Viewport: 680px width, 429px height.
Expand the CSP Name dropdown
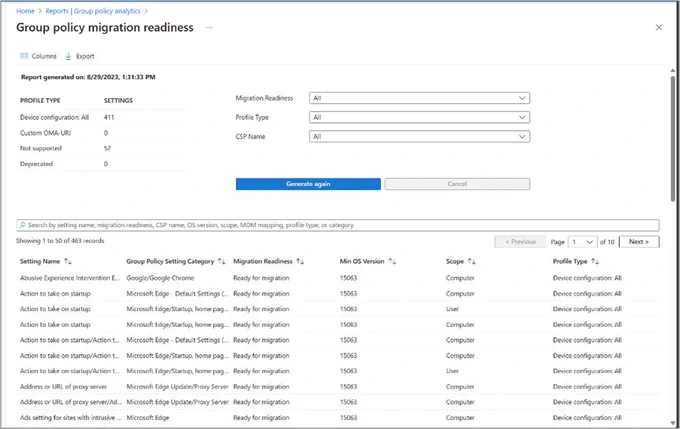coord(419,136)
